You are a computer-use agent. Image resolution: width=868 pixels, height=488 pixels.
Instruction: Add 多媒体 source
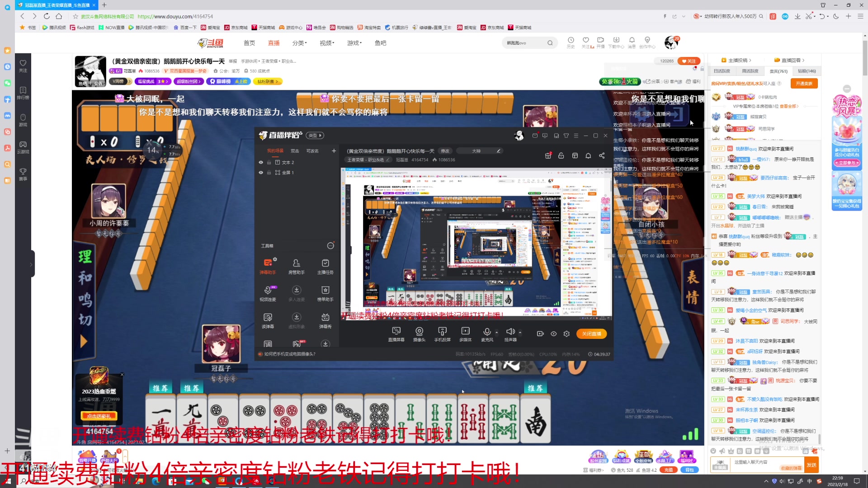click(x=465, y=334)
